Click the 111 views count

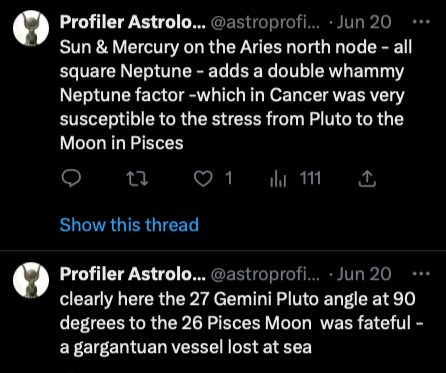point(310,178)
